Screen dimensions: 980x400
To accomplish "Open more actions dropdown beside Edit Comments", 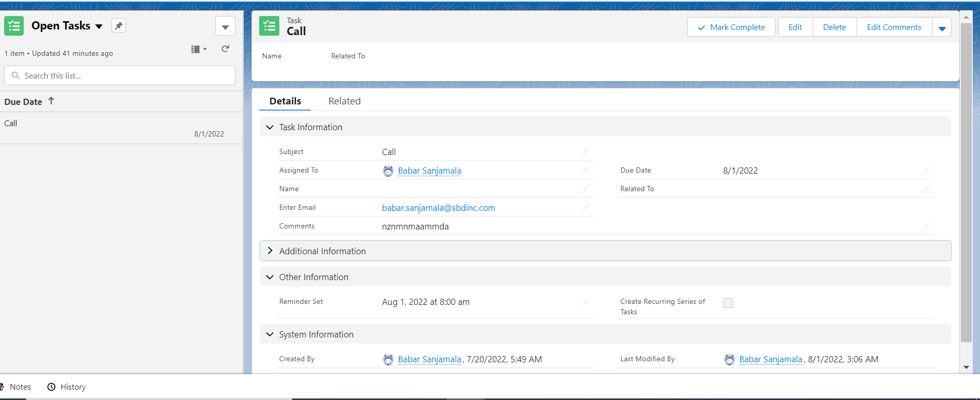I will coord(942,28).
